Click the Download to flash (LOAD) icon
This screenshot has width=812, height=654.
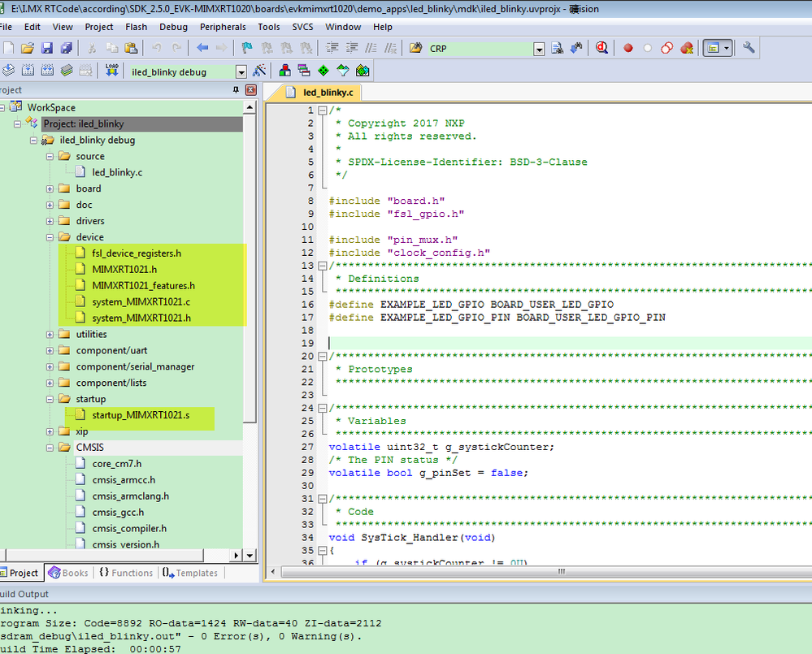coord(112,71)
